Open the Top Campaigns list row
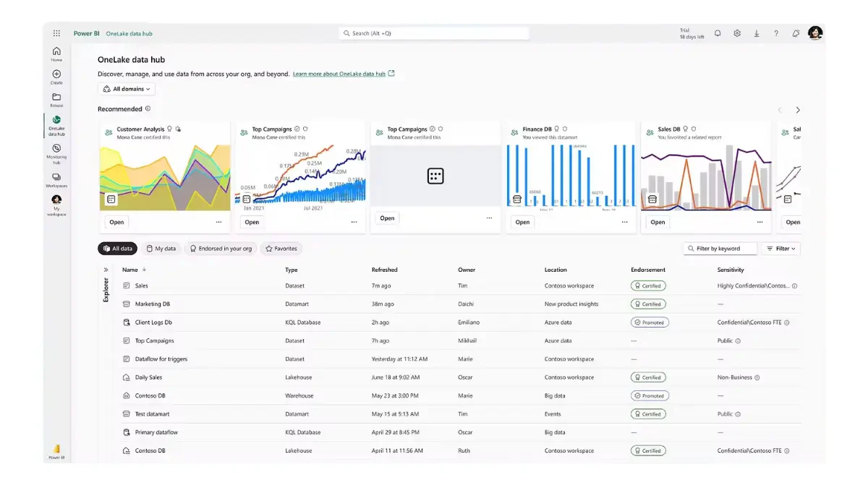This screenshot has width=868, height=488. (x=461, y=341)
